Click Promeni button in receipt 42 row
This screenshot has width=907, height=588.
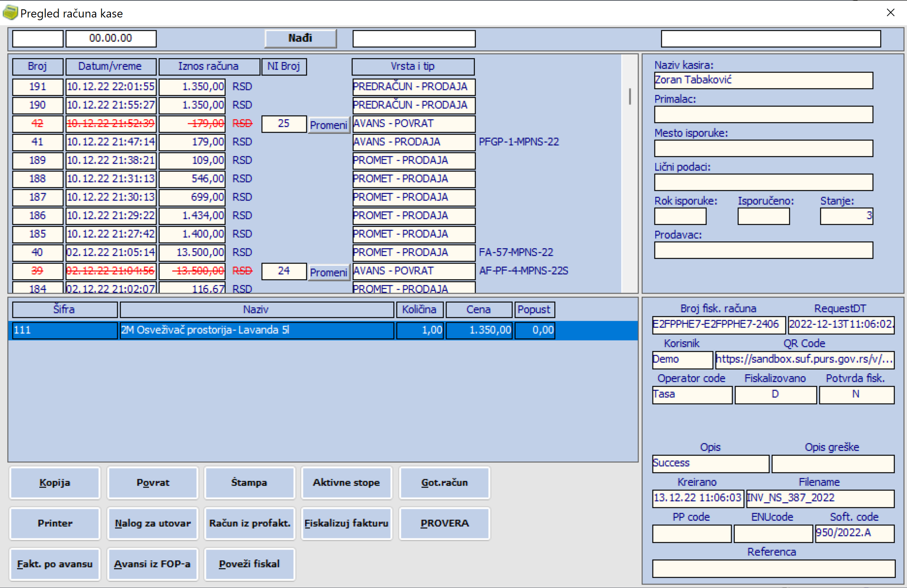(329, 125)
